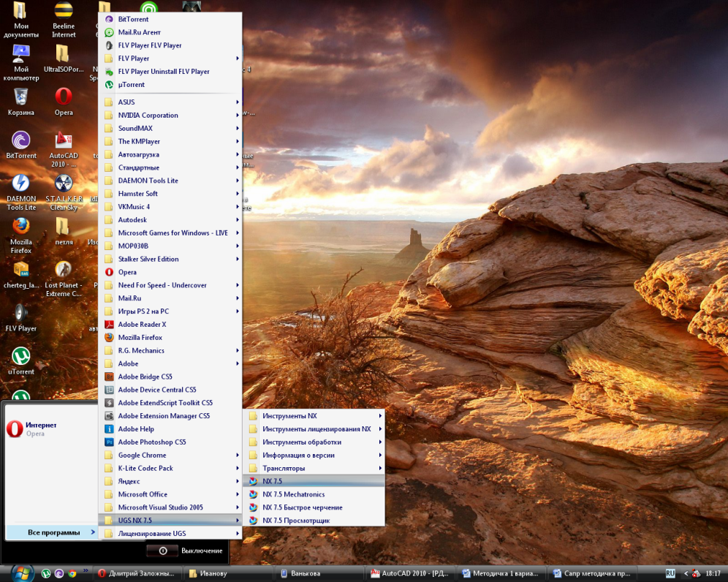Open Adobe Photoshop CS5 from programs
The width and height of the screenshot is (728, 582).
[x=170, y=442]
